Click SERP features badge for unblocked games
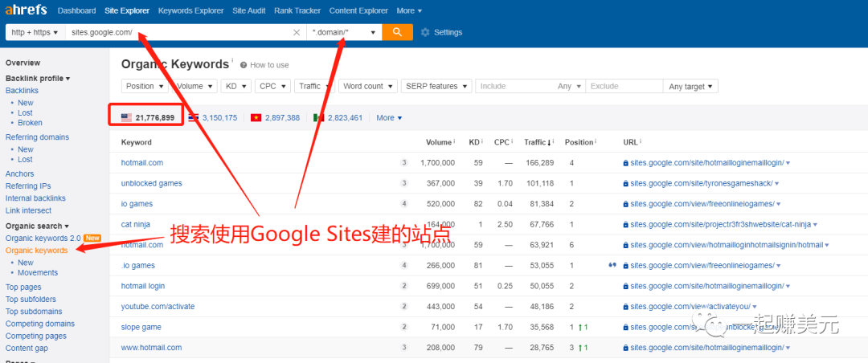This screenshot has width=868, height=363. pos(404,183)
